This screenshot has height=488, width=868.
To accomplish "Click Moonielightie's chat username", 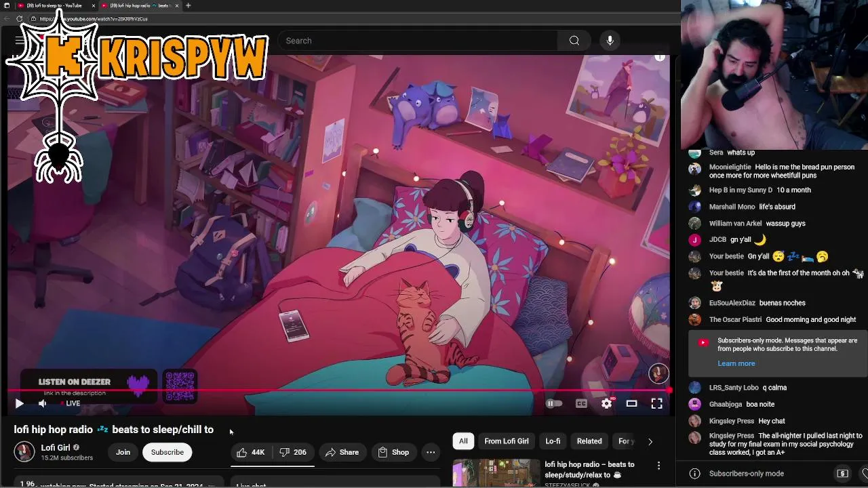I will point(730,167).
